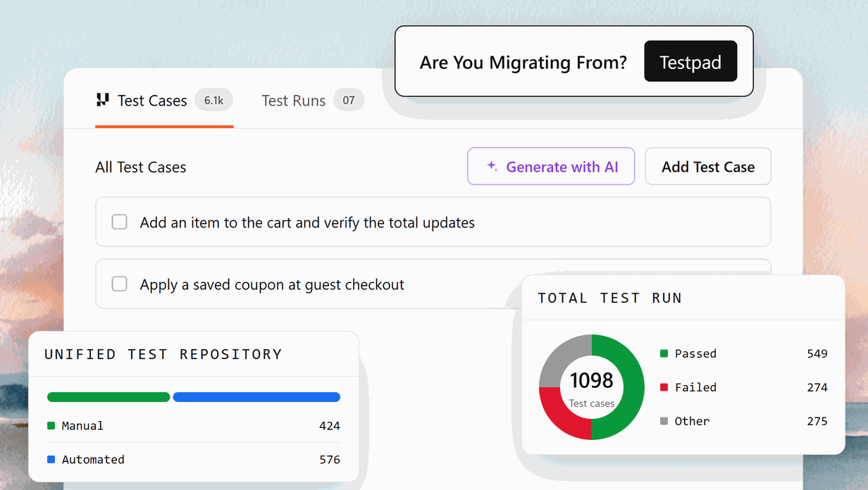Click the 07 test runs badge
Screen dimensions: 868x490
point(349,101)
